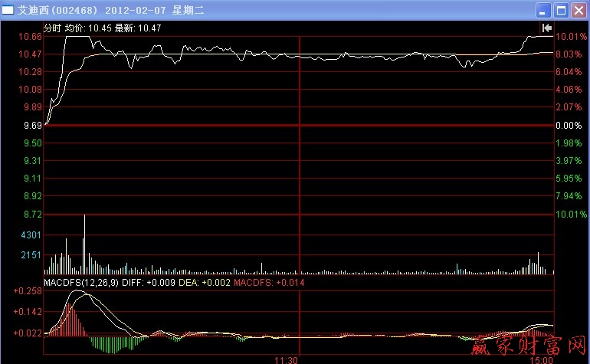Click the 0.00% baseline percentage label

coord(569,125)
